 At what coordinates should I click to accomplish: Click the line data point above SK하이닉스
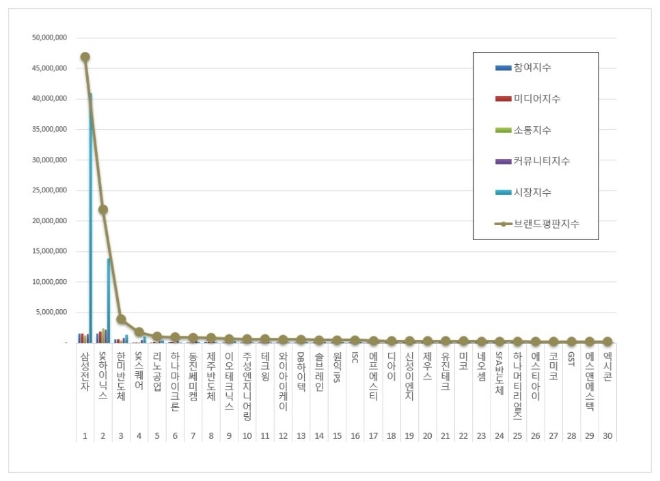[103, 210]
